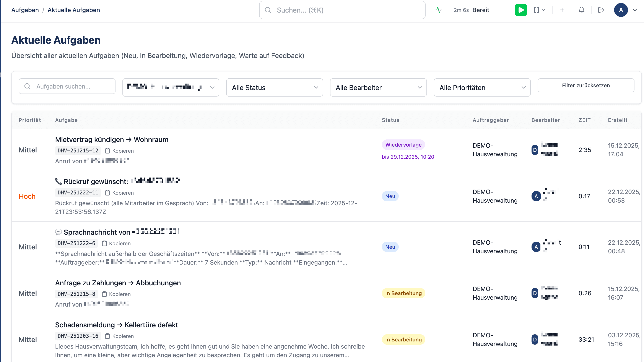Open the notifications bell
Image resolution: width=644 pixels, height=362 pixels.
point(581,10)
